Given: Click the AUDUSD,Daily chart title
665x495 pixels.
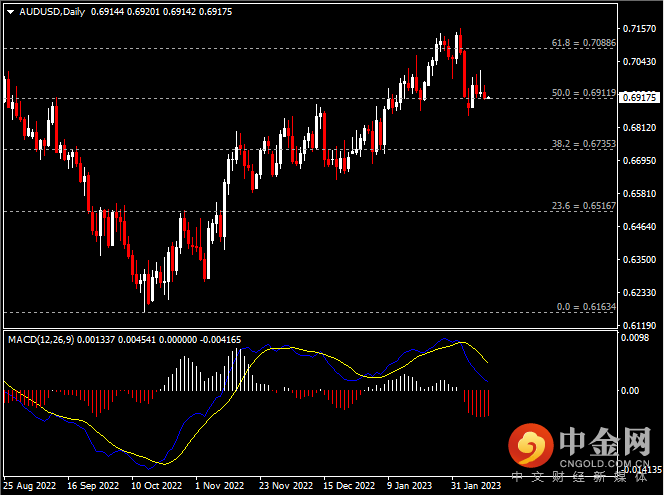Looking at the screenshot, I should coord(52,10).
